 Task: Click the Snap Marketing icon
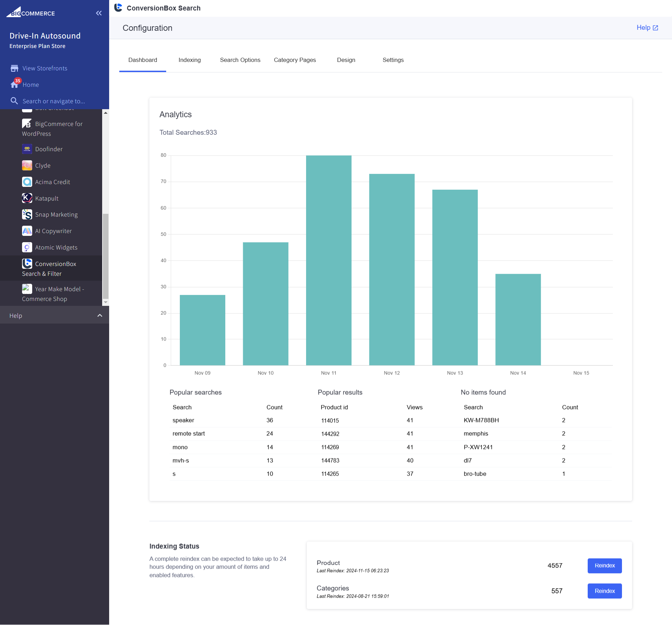point(27,215)
